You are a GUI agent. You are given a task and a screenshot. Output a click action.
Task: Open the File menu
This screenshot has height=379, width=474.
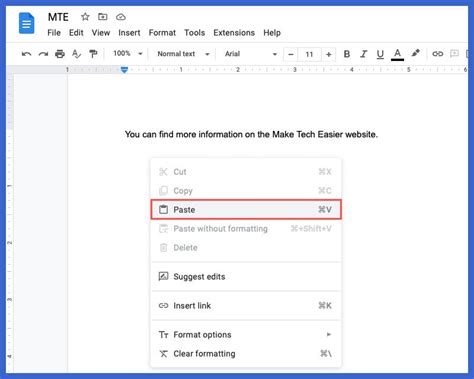54,33
